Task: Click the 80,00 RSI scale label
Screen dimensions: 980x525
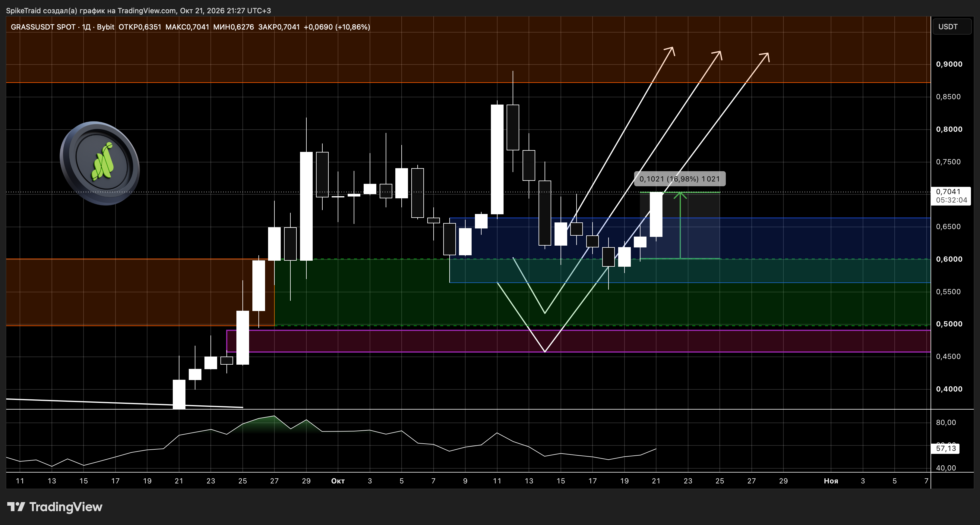Action: tap(946, 422)
